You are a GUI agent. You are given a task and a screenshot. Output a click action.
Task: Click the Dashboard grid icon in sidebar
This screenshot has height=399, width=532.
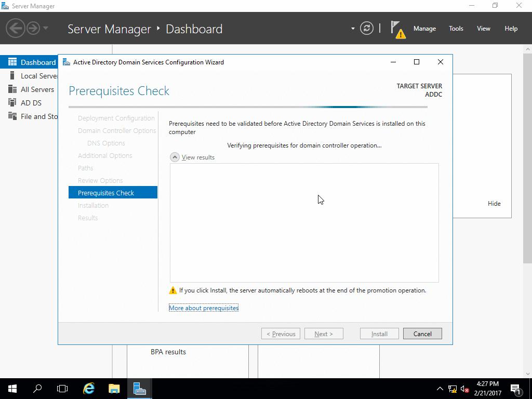(x=12, y=62)
